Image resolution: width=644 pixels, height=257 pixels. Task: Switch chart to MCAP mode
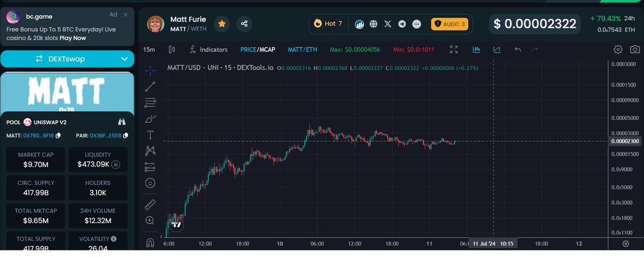267,49
